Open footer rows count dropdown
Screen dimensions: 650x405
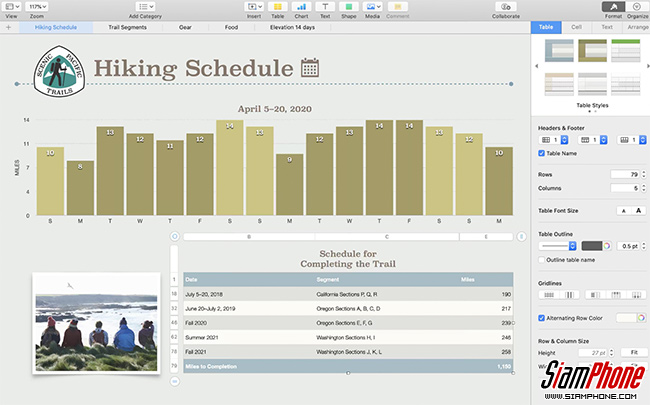pyautogui.click(x=631, y=140)
